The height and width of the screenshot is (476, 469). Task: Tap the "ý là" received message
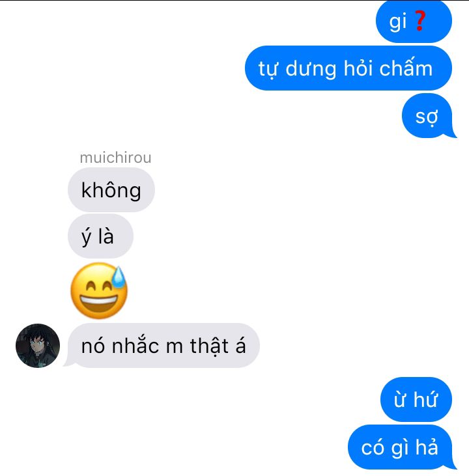[x=100, y=236]
